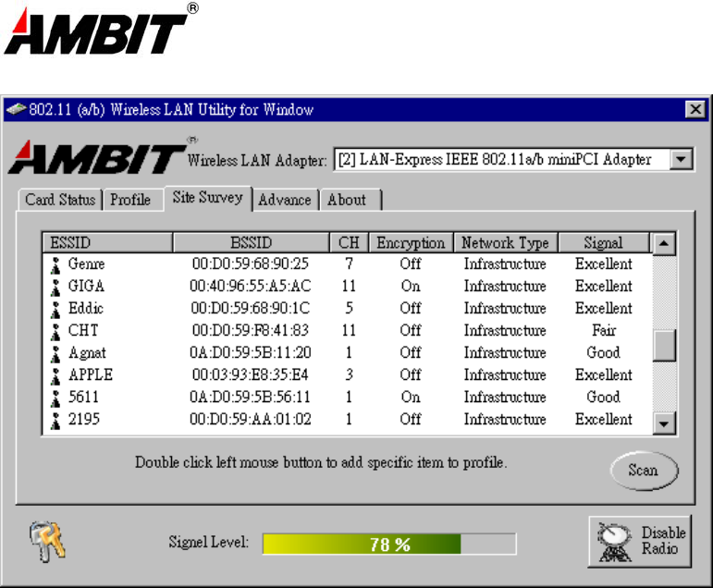Select the Eddic ESSID entry

tap(86, 308)
